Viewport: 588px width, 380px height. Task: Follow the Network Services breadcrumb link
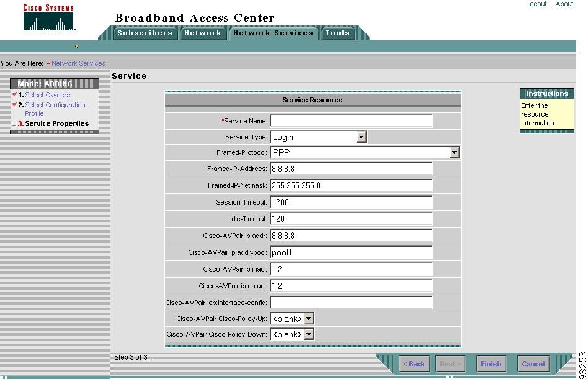[x=78, y=63]
